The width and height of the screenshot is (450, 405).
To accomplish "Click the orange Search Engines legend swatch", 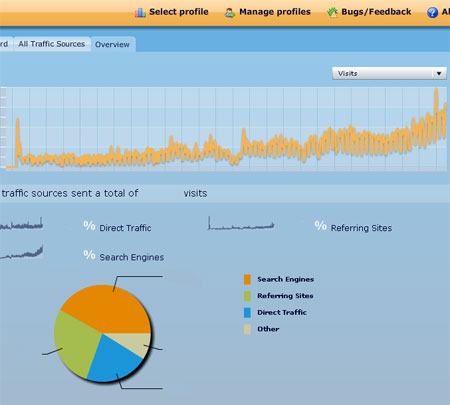I will pyautogui.click(x=247, y=279).
